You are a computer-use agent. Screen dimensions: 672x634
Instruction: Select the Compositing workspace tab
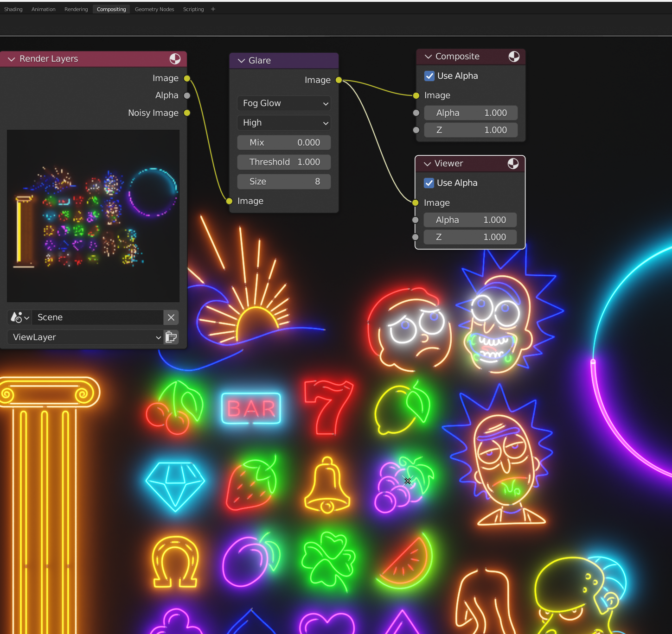tap(111, 9)
